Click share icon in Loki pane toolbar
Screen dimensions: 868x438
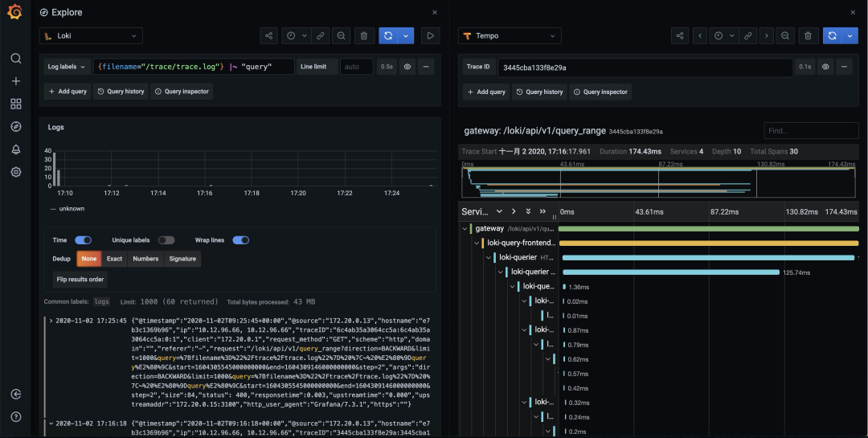point(268,35)
